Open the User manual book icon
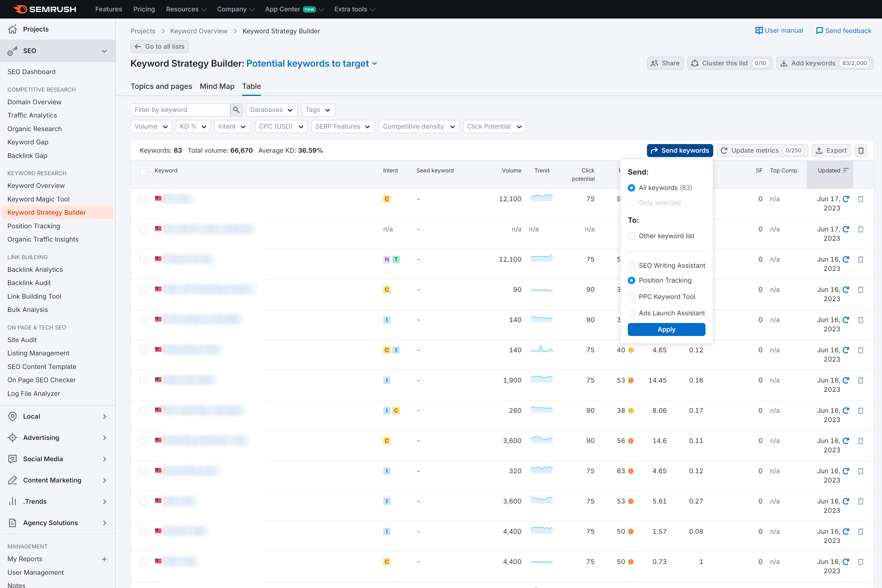 [x=759, y=30]
